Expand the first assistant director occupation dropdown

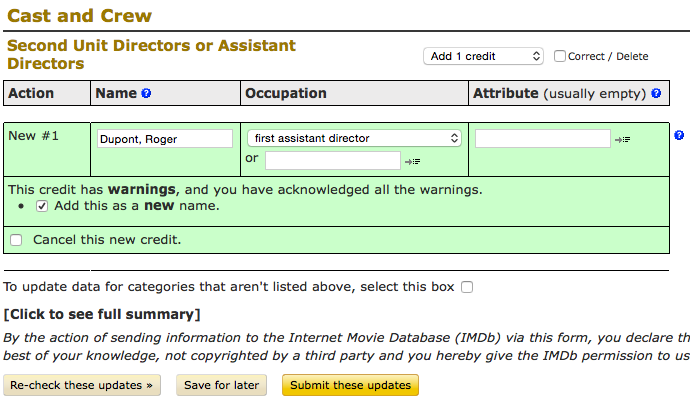354,138
